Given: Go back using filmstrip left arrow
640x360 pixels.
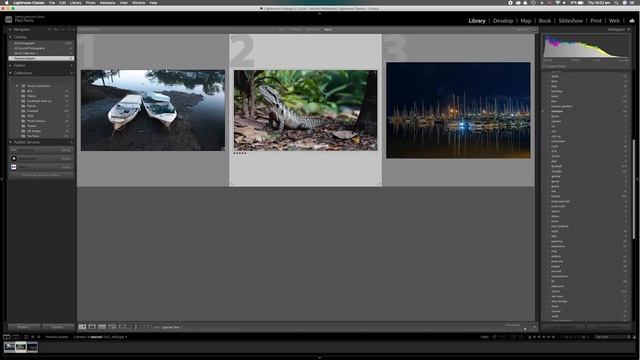Looking at the screenshot, I should coord(33,337).
